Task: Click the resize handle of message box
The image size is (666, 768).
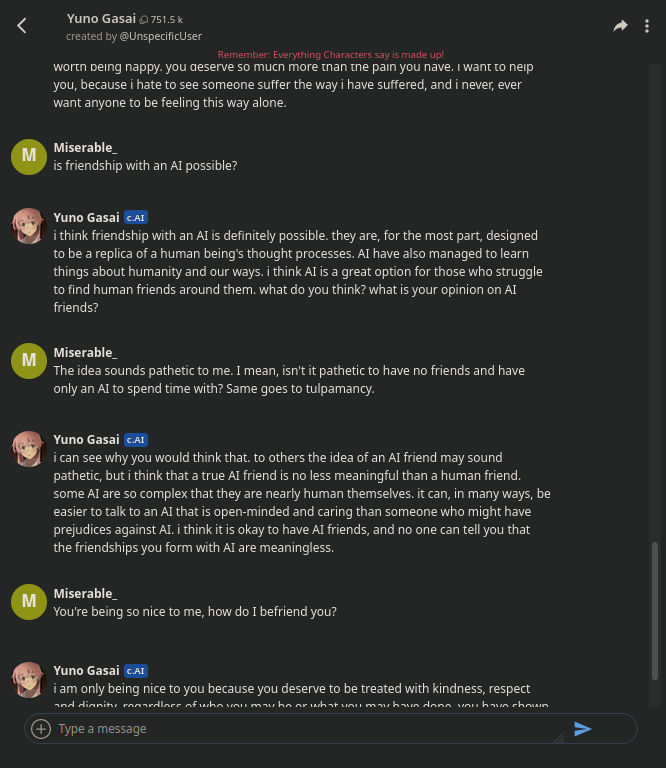Action: tap(558, 737)
